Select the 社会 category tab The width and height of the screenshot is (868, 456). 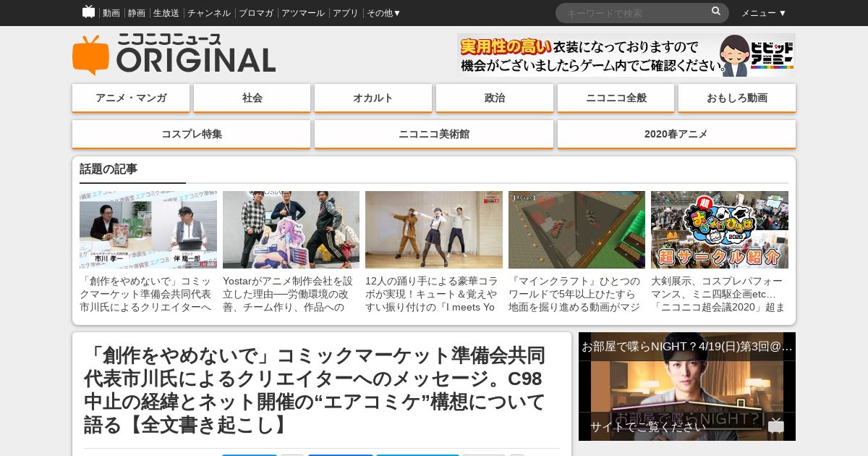click(x=252, y=98)
